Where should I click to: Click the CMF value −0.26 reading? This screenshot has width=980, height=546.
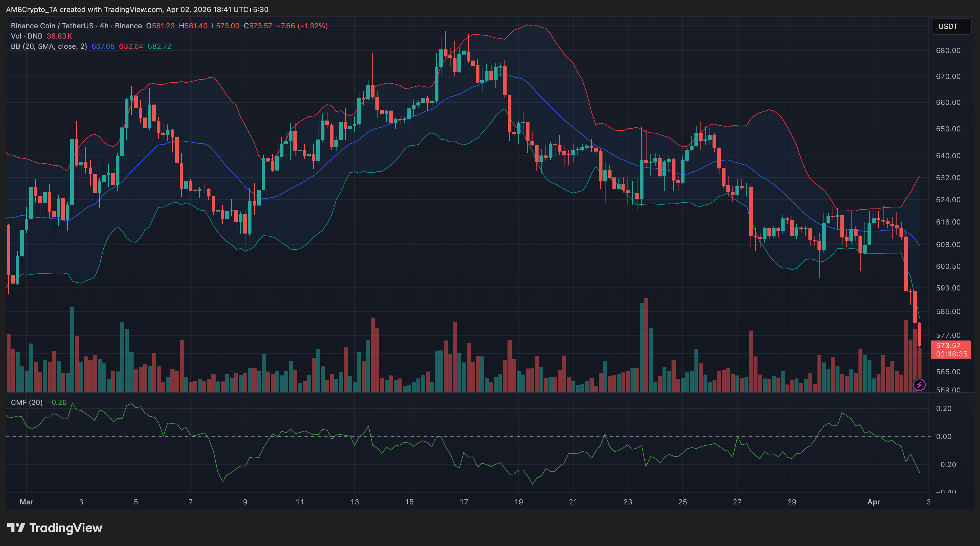coord(57,402)
